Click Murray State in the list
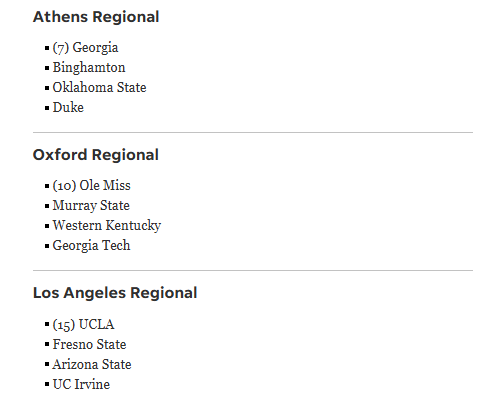This screenshot has height=400, width=499. pyautogui.click(x=91, y=205)
